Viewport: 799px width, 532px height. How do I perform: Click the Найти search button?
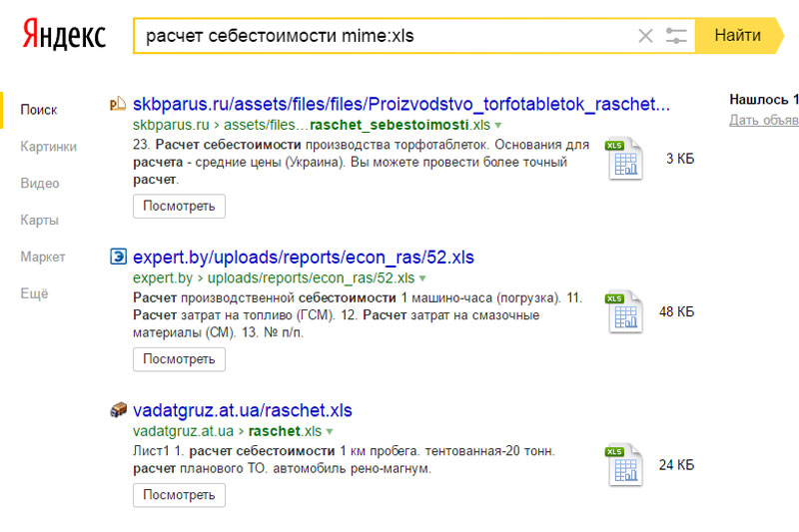point(738,36)
